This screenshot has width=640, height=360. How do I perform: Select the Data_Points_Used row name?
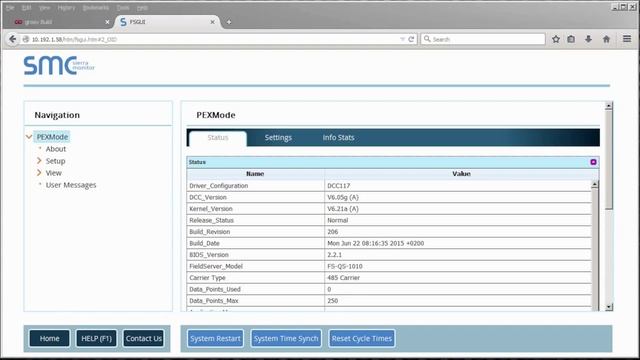click(x=215, y=289)
